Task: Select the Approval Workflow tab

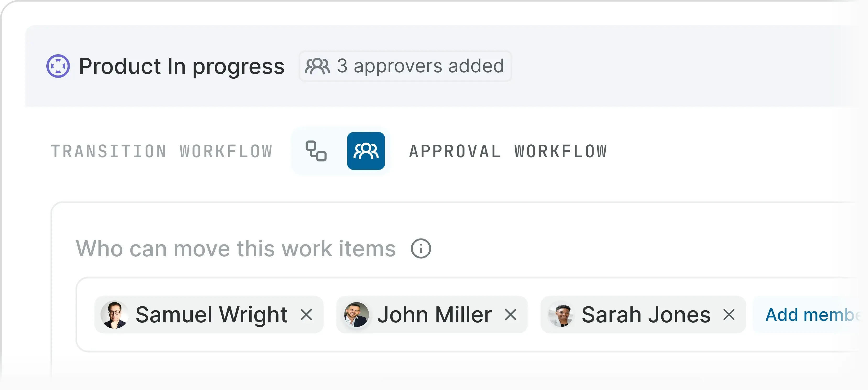Action: point(507,151)
